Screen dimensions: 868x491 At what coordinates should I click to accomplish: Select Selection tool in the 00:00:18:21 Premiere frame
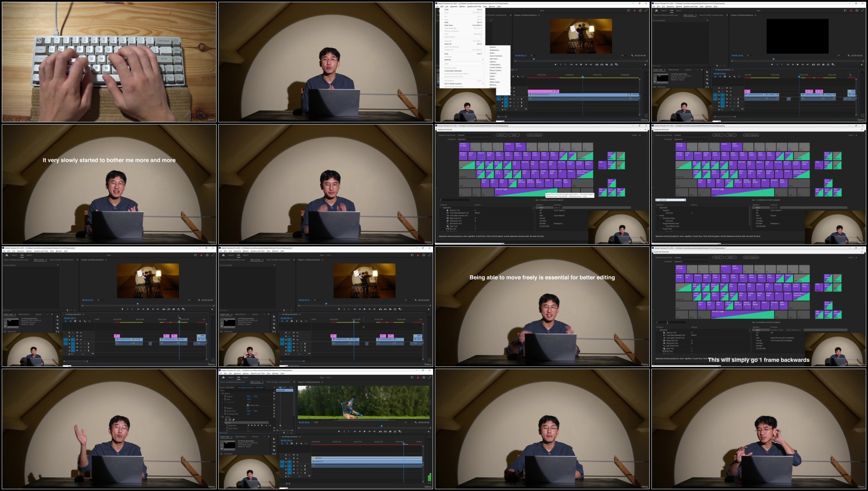click(58, 316)
